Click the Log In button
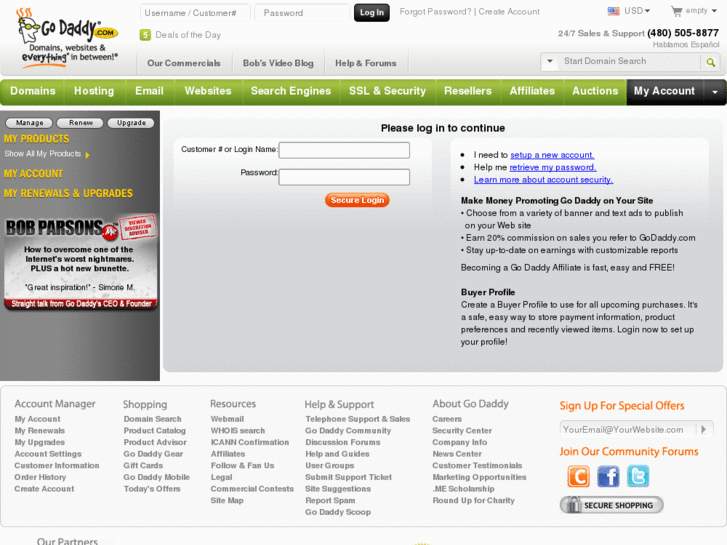 372,13
